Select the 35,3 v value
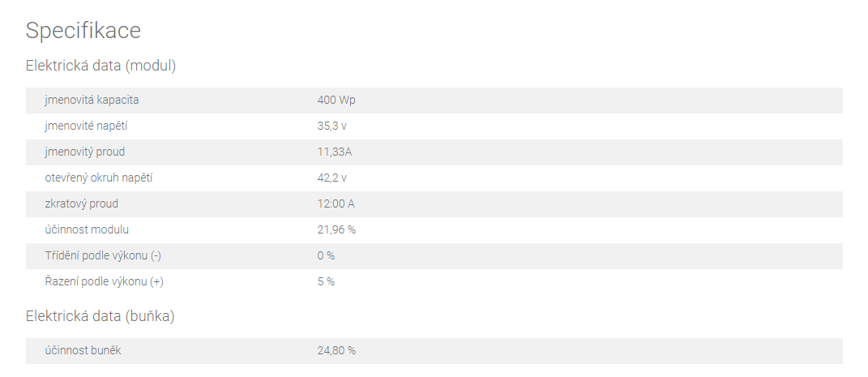The height and width of the screenshot is (377, 868). click(331, 126)
